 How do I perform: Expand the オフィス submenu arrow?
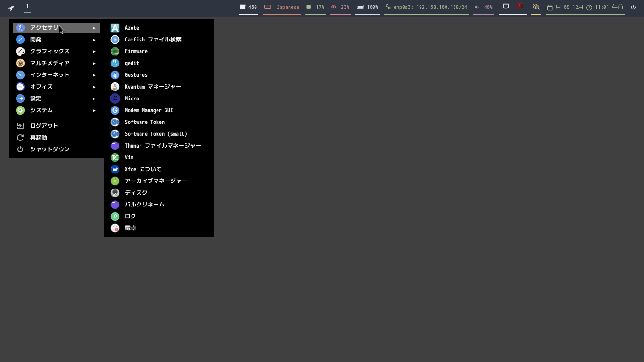tap(94, 87)
